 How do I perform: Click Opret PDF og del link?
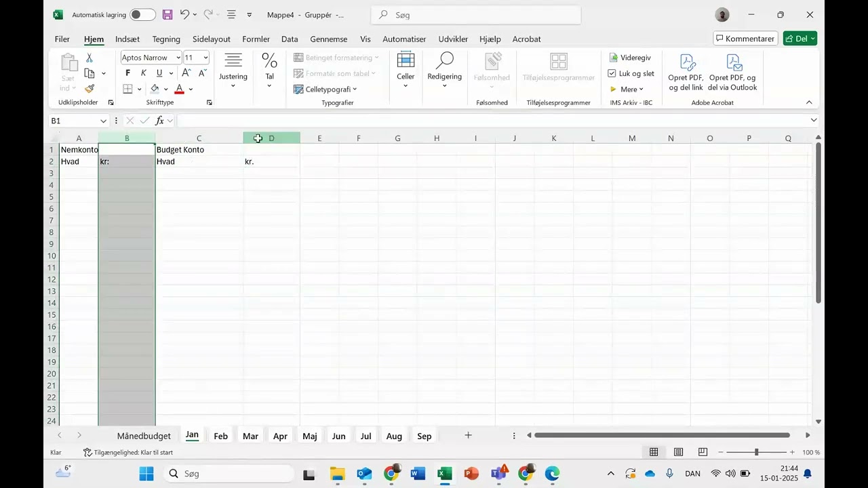point(686,73)
